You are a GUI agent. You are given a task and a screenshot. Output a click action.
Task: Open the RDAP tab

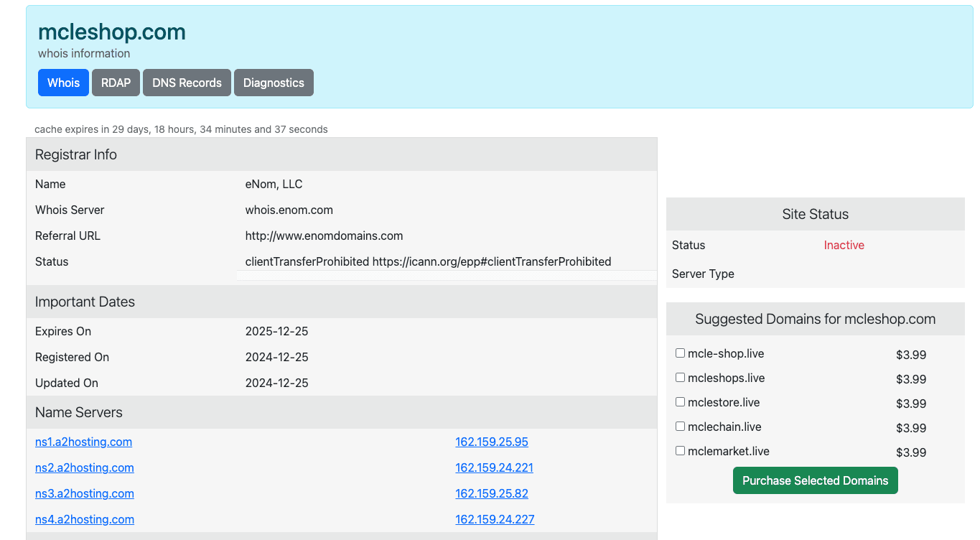116,83
